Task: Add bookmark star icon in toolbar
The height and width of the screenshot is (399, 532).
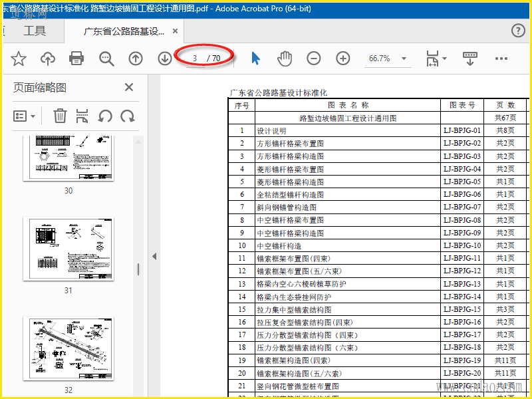Action: click(x=19, y=59)
